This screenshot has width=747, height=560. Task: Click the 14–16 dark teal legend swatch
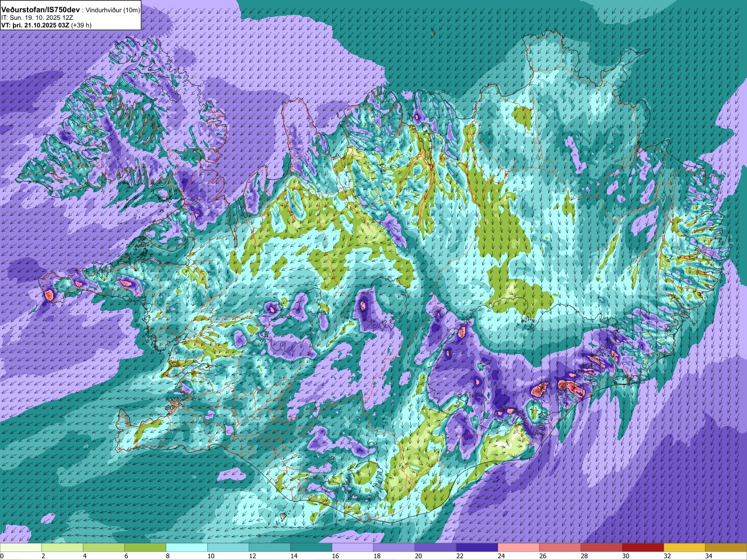[x=311, y=548]
